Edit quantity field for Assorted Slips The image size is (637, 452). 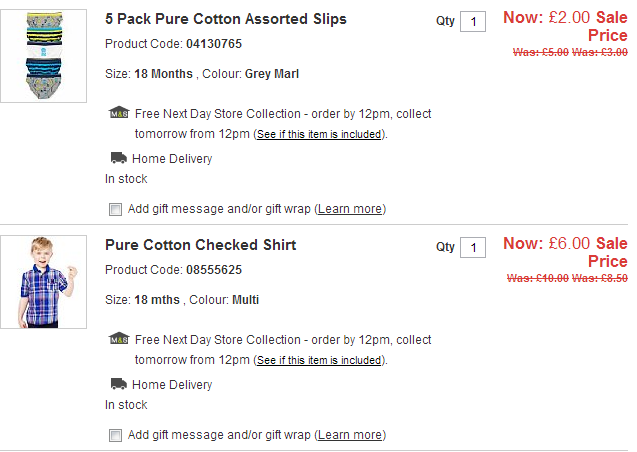pos(473,22)
